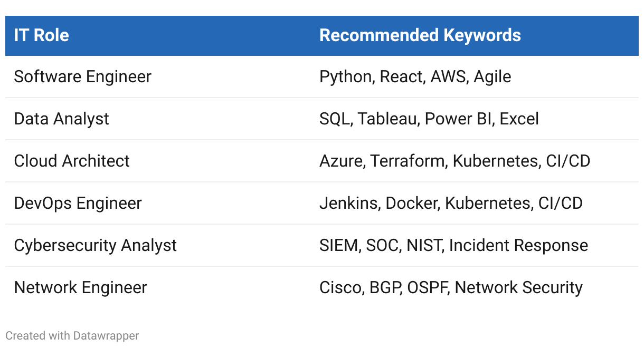Click the "Jenkins" keyword text
The image size is (644, 348).
coord(348,203)
